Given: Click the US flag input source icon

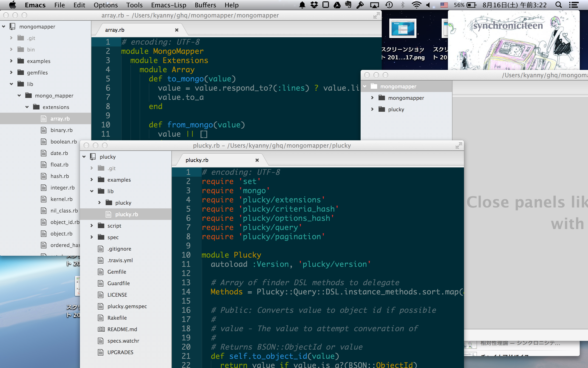Looking at the screenshot, I should pos(444,5).
